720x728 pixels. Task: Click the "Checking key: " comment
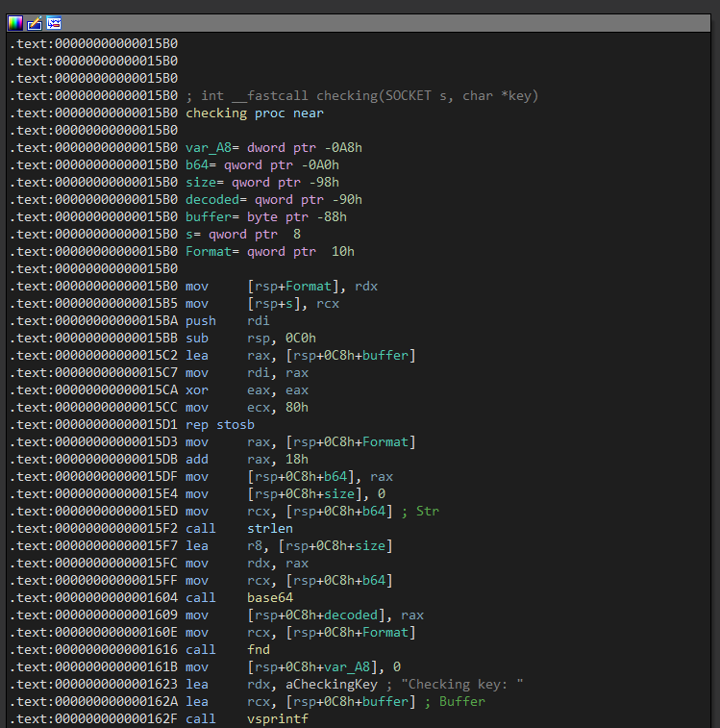pos(461,685)
